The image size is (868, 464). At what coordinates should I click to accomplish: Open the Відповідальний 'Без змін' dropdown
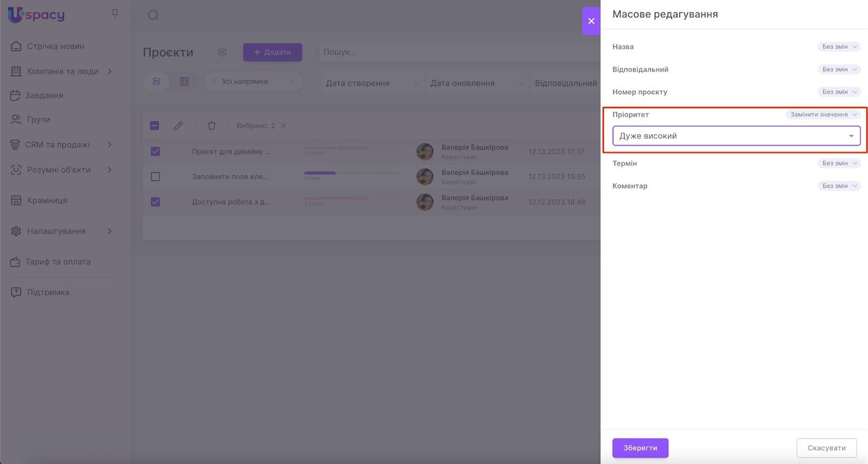(839, 69)
